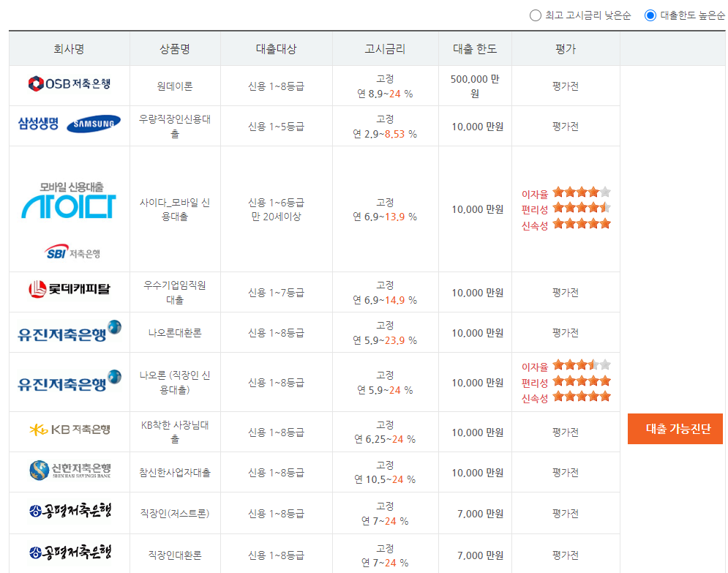
Task: Click 이자율 star rating for 나오론 직장인
Action: click(582, 365)
